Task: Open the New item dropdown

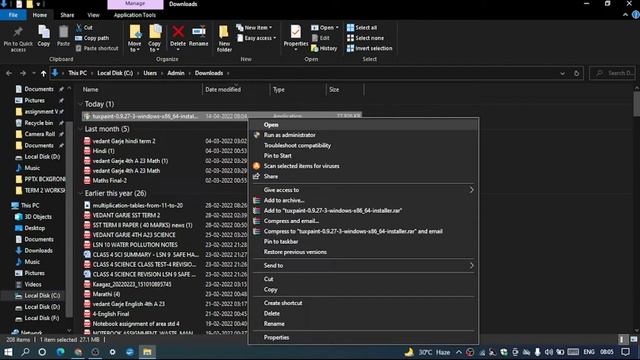Action: pyautogui.click(x=254, y=28)
